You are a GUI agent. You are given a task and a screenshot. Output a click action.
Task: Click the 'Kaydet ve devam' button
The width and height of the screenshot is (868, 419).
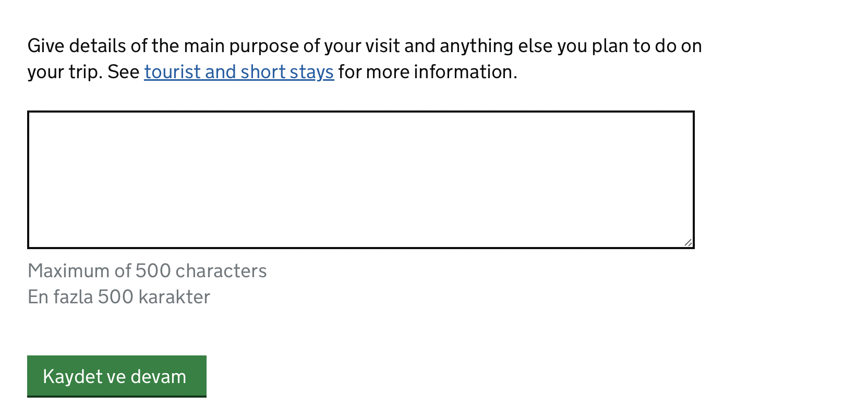point(117,376)
